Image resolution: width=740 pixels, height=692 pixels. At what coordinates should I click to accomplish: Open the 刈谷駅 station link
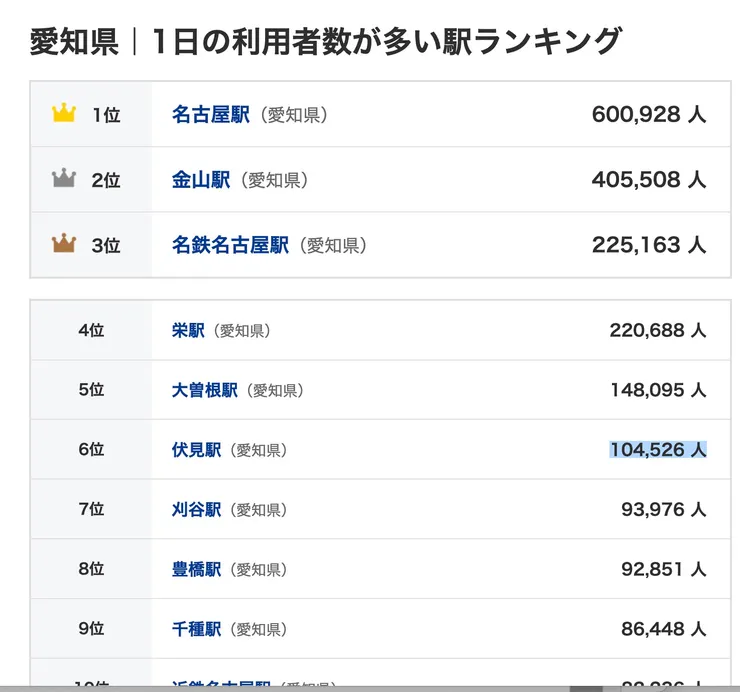196,510
